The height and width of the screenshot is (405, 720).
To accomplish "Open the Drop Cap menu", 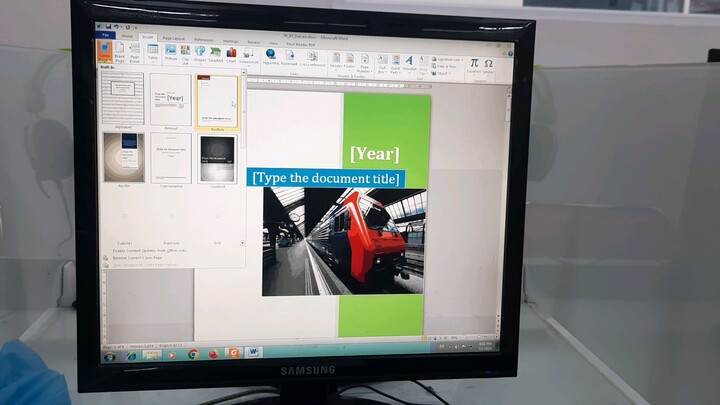I will [423, 66].
